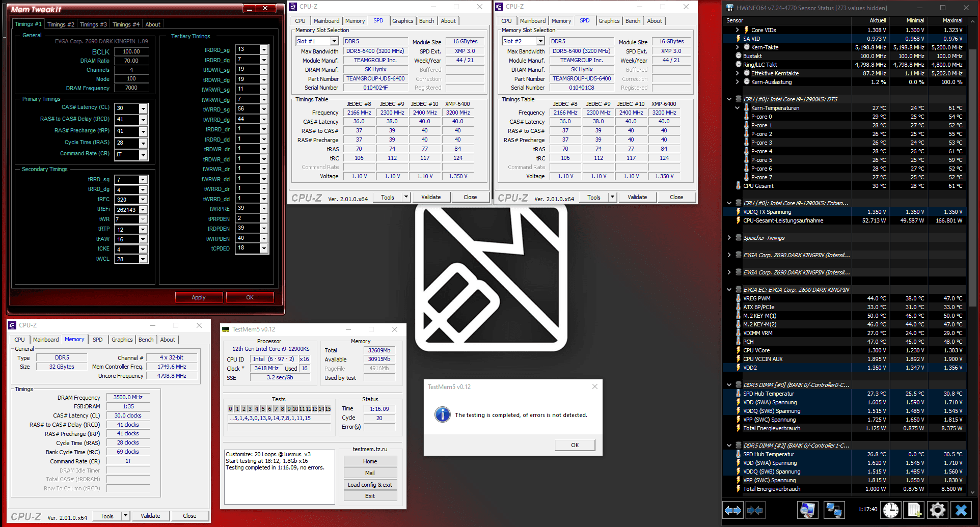Click the clock icon in HWiNFO toolbar
Viewport: 980px width, 527px height.
pos(891,510)
